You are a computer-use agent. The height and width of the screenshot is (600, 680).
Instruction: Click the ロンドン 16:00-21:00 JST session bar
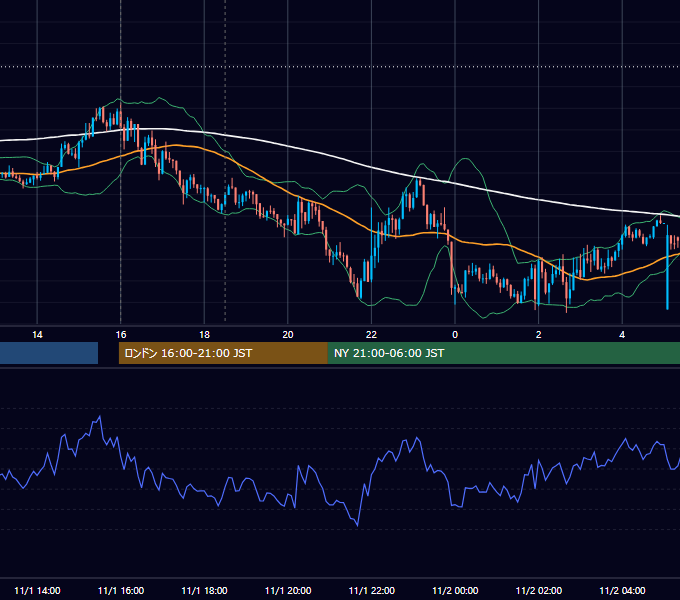click(223, 353)
